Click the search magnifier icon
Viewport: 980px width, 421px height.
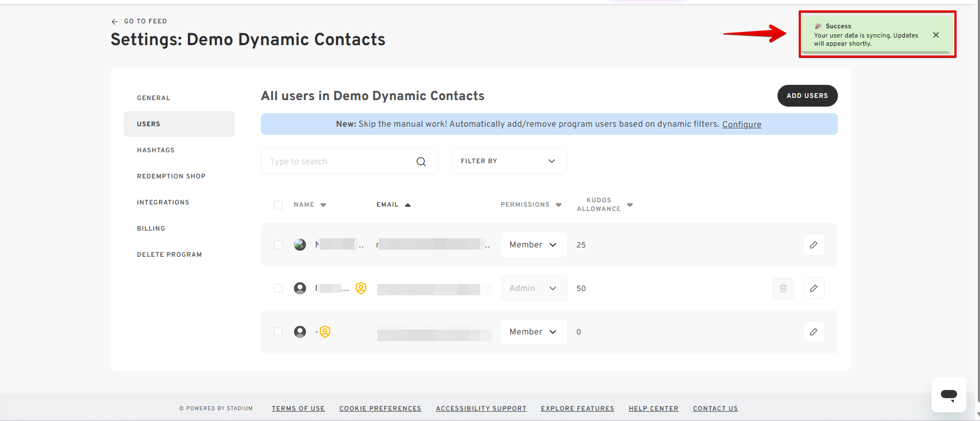421,162
